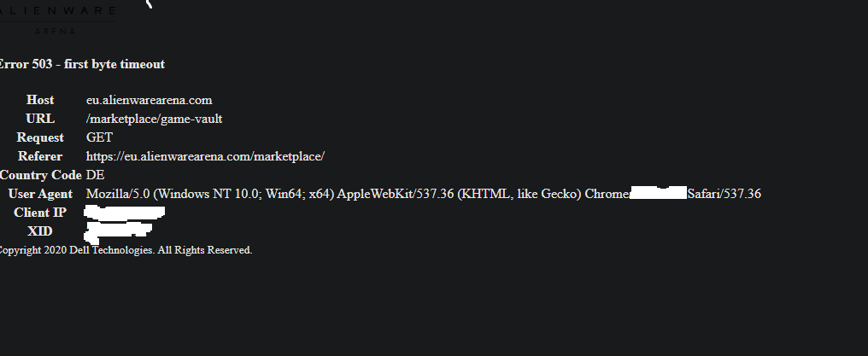This screenshot has height=356, width=868.
Task: Click the Request label
Action: (x=40, y=137)
